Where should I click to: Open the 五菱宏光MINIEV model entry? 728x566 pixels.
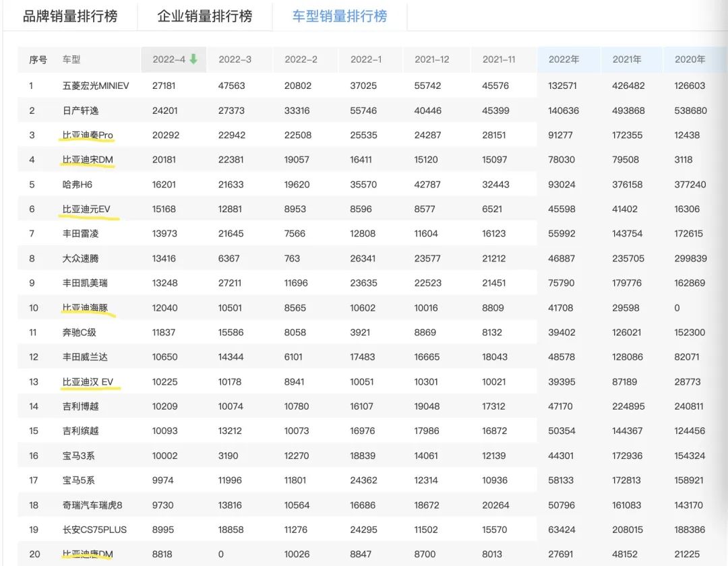(96, 86)
